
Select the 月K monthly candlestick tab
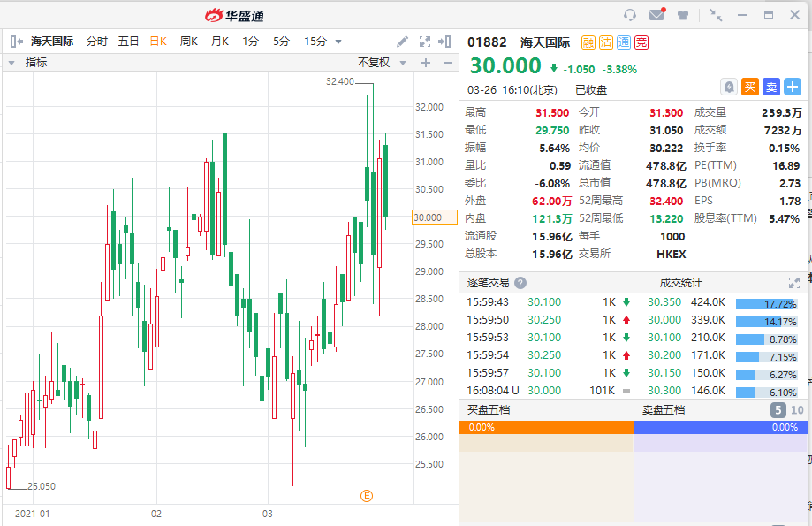pos(220,42)
